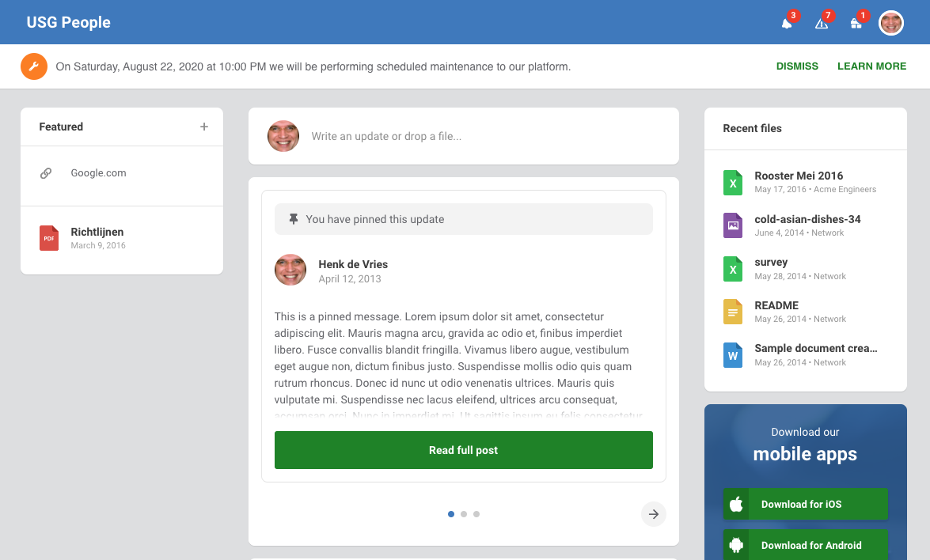Select the third carousel dot
The image size is (930, 560).
[x=476, y=514]
